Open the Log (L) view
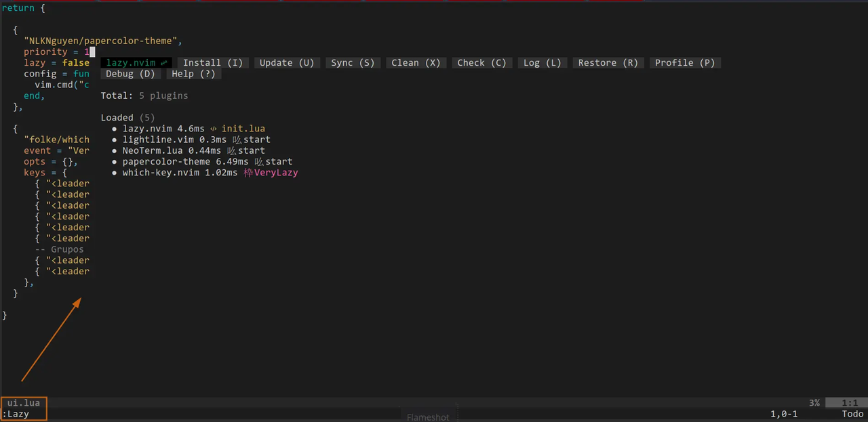 pyautogui.click(x=542, y=62)
